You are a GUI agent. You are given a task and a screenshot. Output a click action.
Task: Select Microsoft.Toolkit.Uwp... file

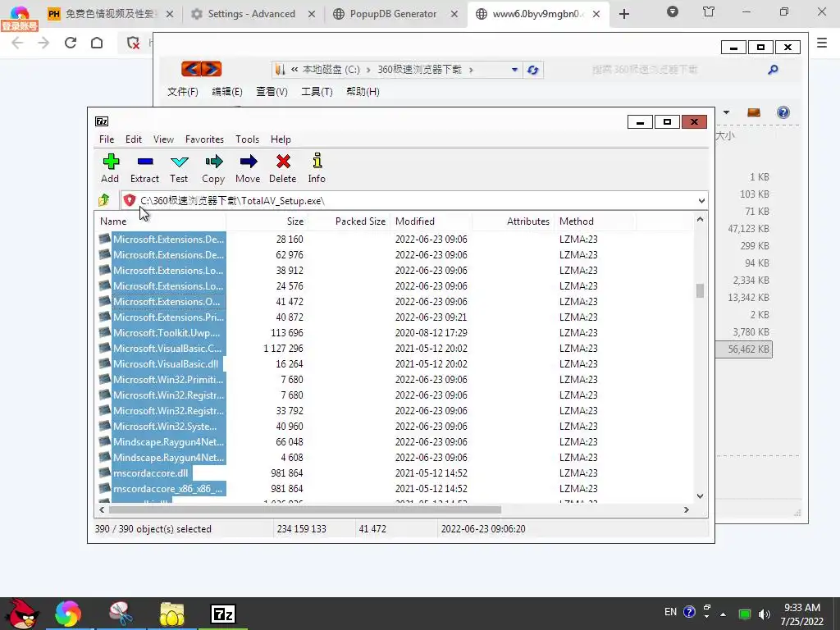(x=166, y=333)
